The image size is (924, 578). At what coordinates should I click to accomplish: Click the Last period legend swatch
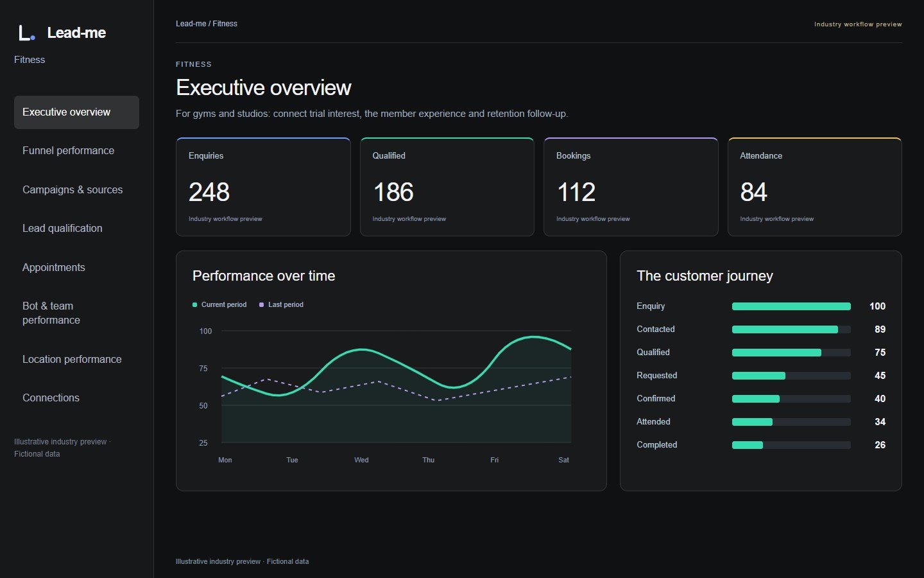coord(261,305)
